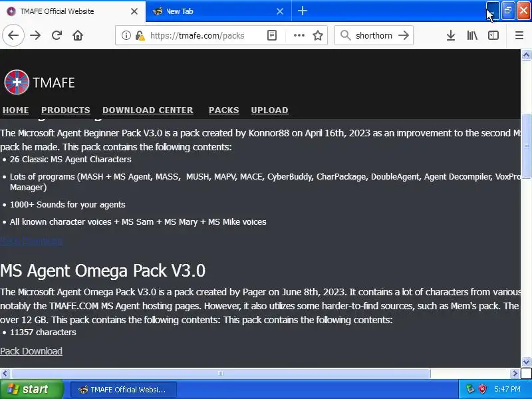Open page actions three-dot menu
Viewport: 532px width, 399px height.
299,35
